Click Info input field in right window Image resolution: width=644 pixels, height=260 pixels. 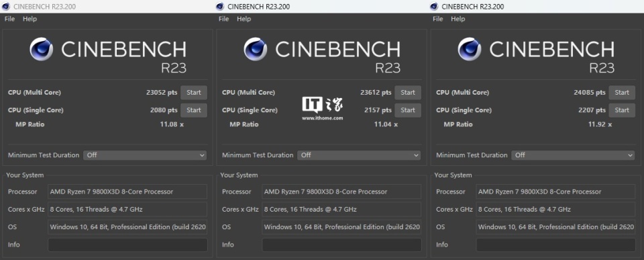pyautogui.click(x=555, y=245)
